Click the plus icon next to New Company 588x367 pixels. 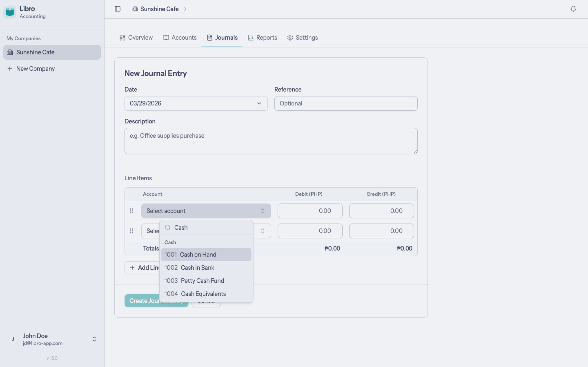(10, 68)
